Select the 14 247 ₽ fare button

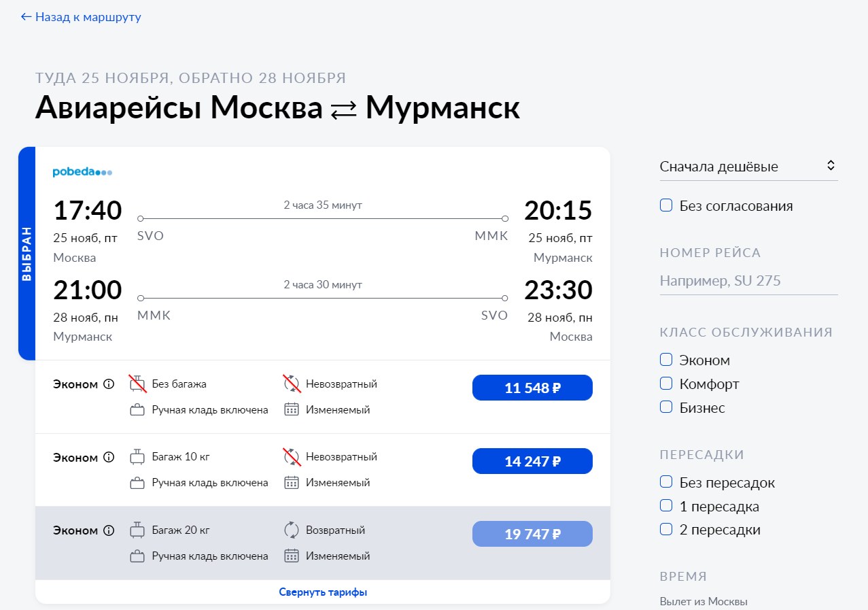coord(532,461)
